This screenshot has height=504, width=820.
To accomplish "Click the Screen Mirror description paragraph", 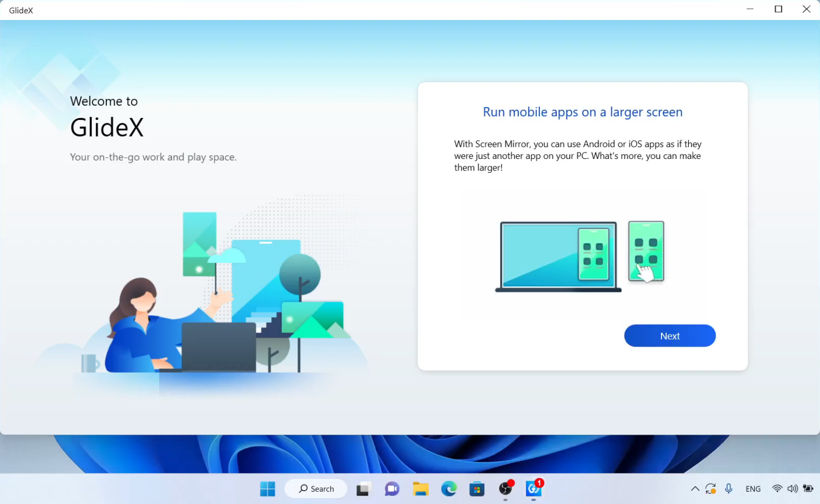I will (578, 156).
